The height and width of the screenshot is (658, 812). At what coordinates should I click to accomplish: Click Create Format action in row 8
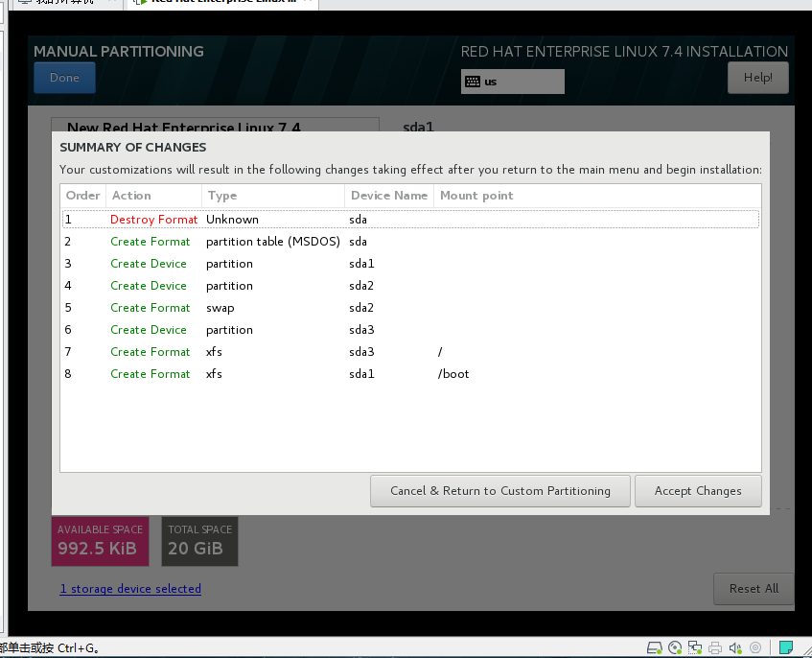click(x=151, y=374)
